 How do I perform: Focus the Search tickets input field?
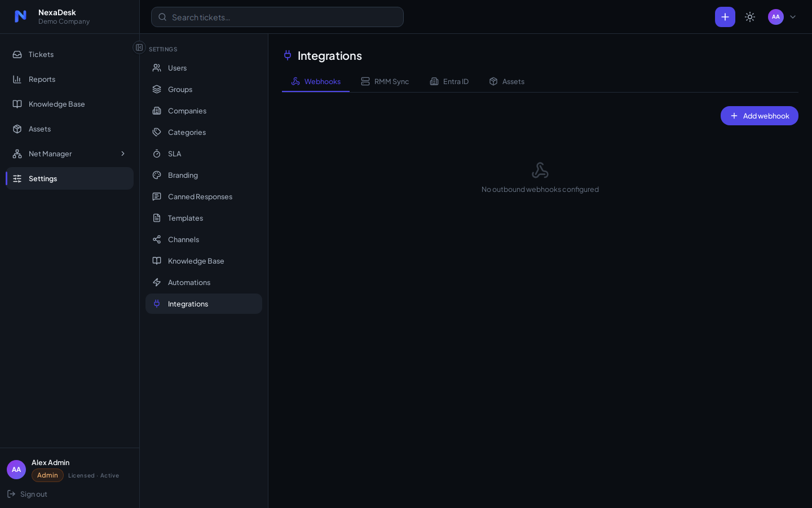pos(277,17)
